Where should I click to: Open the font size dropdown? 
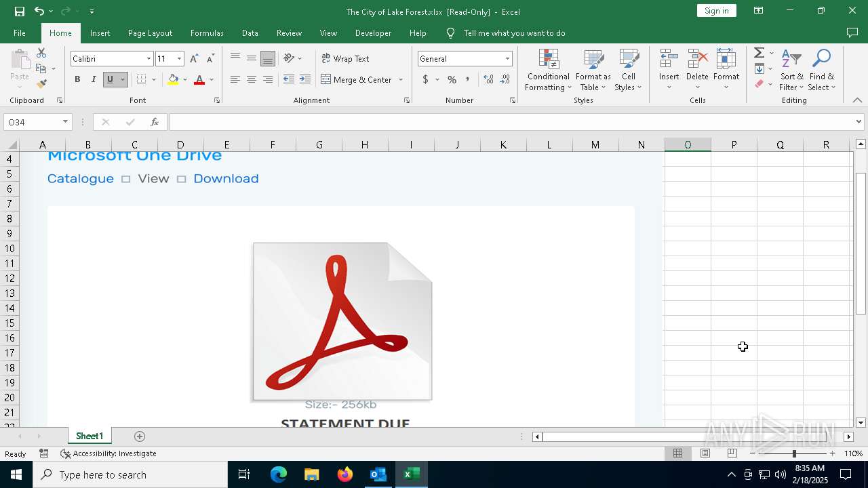tap(179, 59)
